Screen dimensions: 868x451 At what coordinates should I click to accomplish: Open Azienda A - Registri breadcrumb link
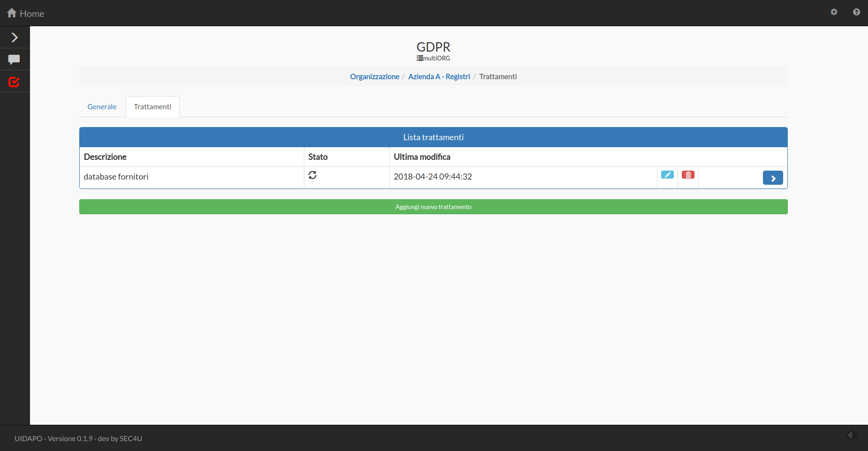point(439,76)
